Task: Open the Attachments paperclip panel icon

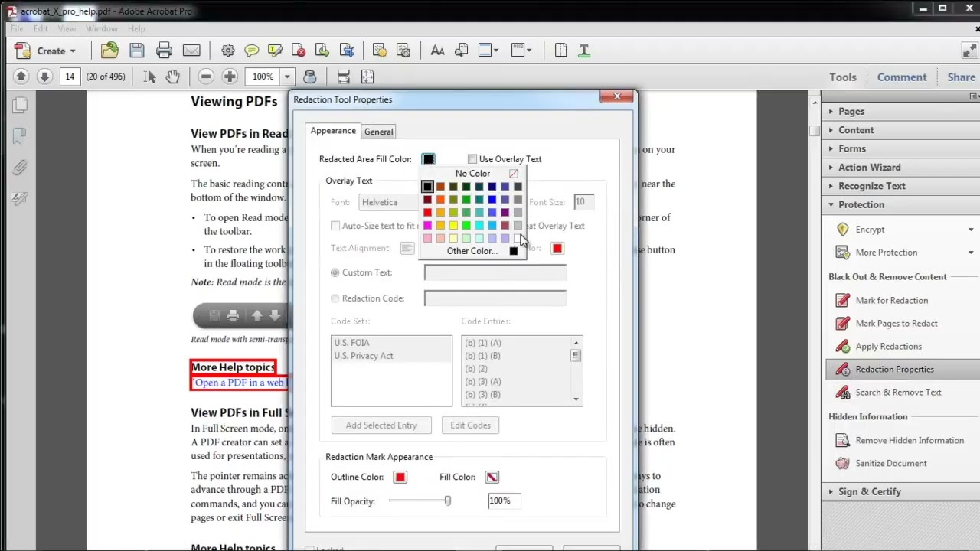Action: pyautogui.click(x=19, y=167)
